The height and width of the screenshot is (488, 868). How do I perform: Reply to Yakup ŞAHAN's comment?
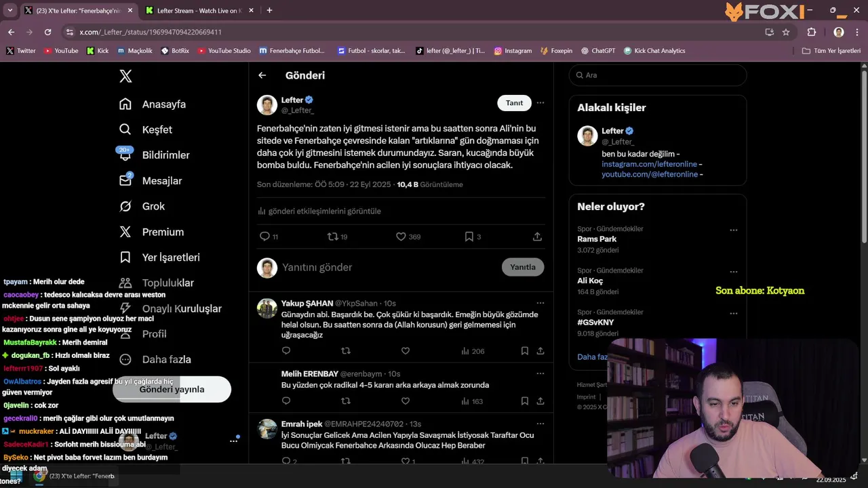click(x=286, y=351)
